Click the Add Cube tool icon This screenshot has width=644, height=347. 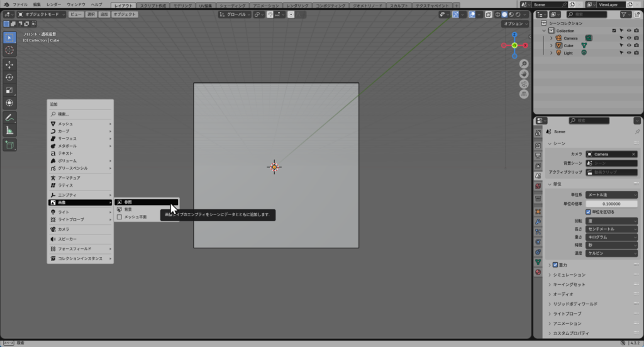10,145
